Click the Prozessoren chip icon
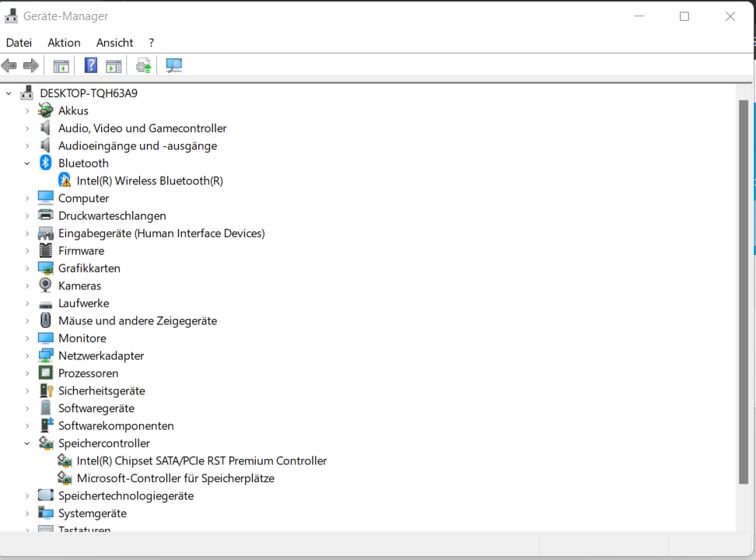This screenshot has height=560, width=756. coord(46,373)
